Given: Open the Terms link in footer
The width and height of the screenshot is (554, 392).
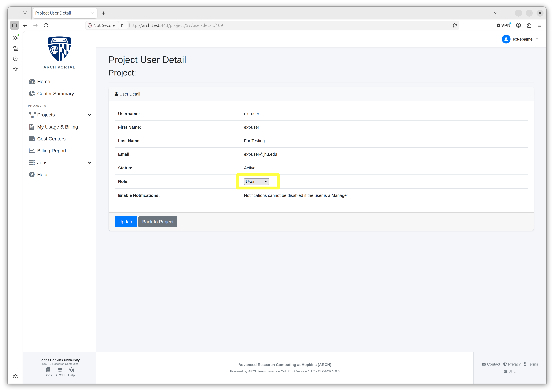Looking at the screenshot, I should (x=531, y=364).
